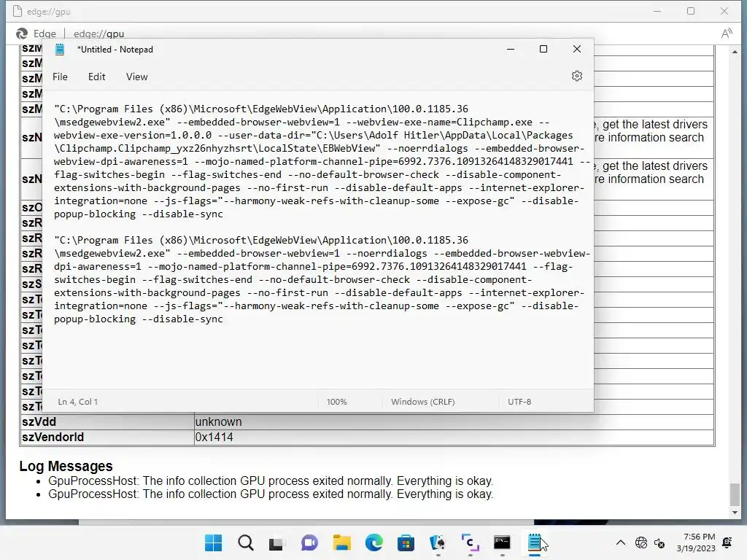Screen dimensions: 747x560
Task: Click the Notepad icon on taskbar
Action: 535,542
